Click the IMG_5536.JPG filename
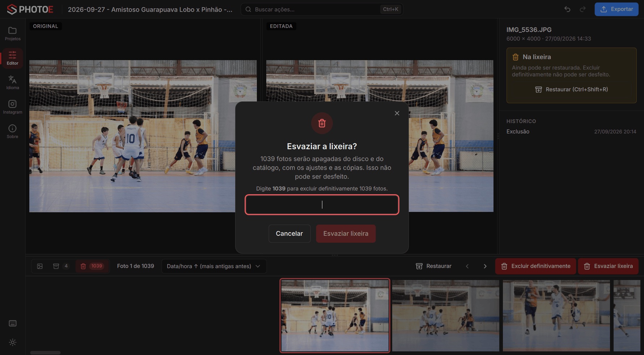The image size is (644, 355). [x=529, y=30]
